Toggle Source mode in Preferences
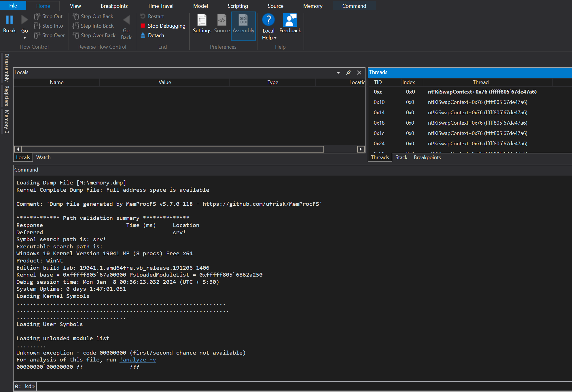 pyautogui.click(x=222, y=20)
